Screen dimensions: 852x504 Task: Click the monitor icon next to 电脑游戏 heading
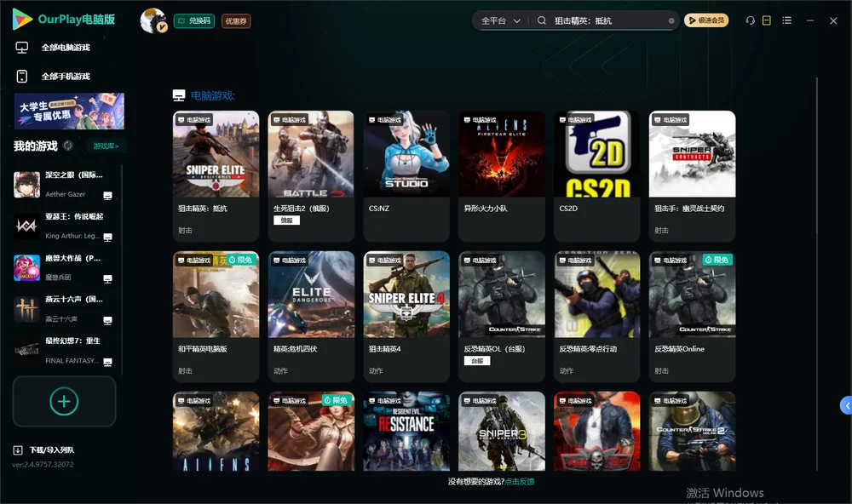[179, 95]
